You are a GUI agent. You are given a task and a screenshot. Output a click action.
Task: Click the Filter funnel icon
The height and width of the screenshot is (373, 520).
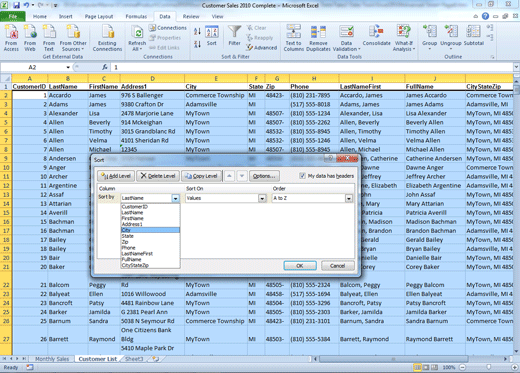pyautogui.click(x=234, y=36)
